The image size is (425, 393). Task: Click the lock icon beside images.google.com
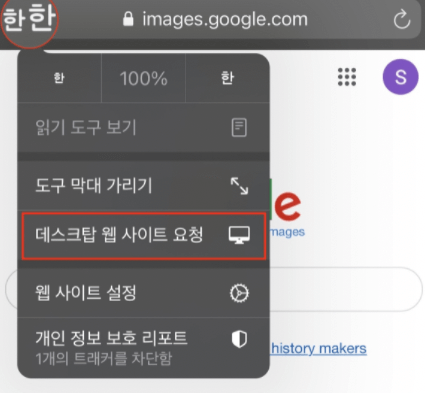pyautogui.click(x=128, y=19)
